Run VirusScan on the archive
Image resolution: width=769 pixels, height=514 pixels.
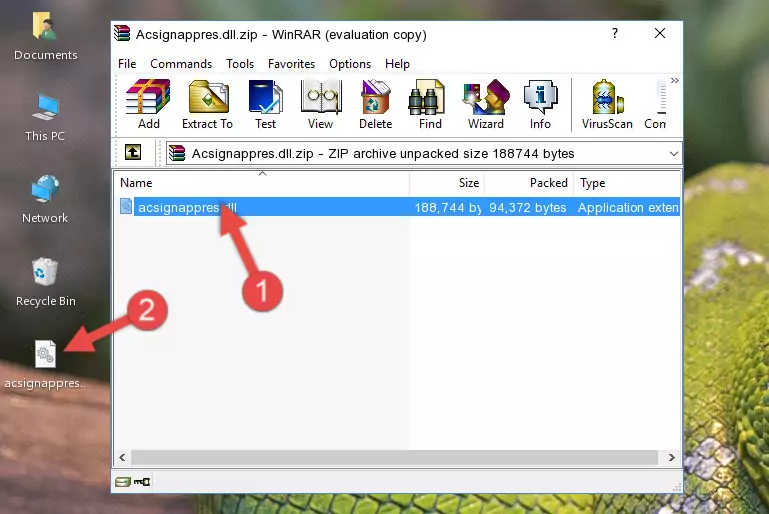[607, 104]
